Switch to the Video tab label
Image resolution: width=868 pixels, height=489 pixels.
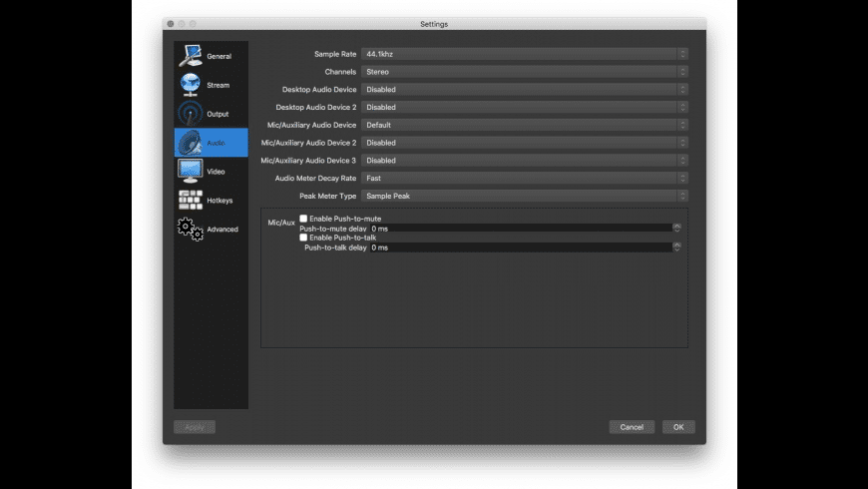(216, 172)
